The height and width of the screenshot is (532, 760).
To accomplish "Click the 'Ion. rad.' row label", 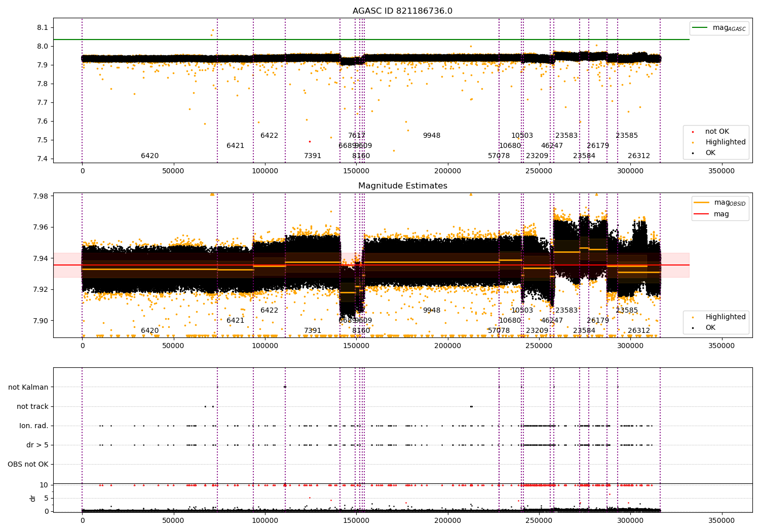I will click(34, 426).
